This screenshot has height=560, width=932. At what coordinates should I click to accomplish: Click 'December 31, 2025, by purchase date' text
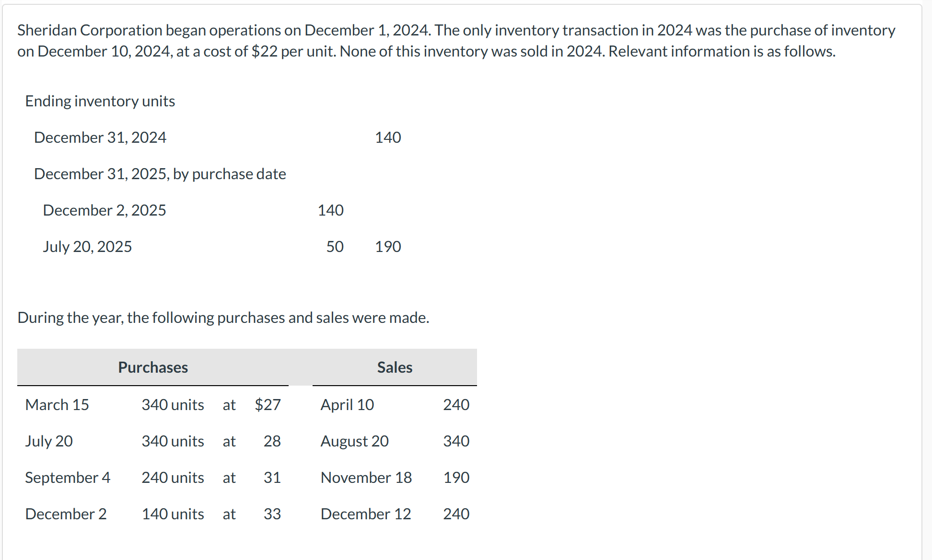point(160,174)
